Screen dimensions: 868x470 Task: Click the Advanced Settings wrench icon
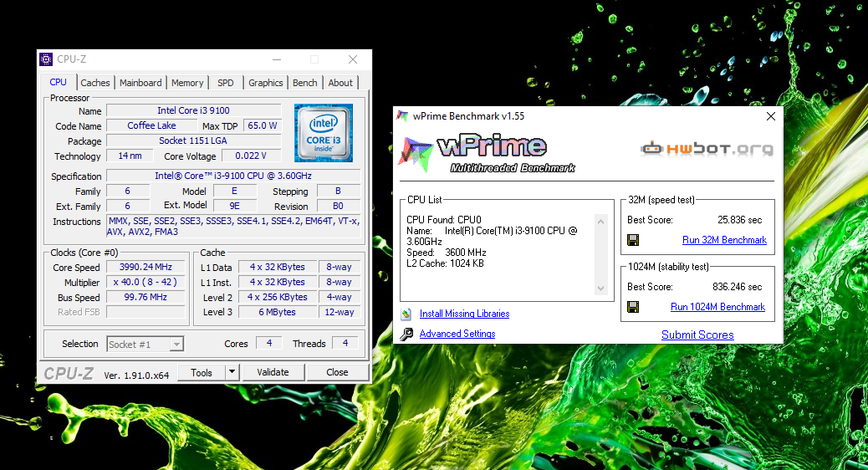coord(406,334)
